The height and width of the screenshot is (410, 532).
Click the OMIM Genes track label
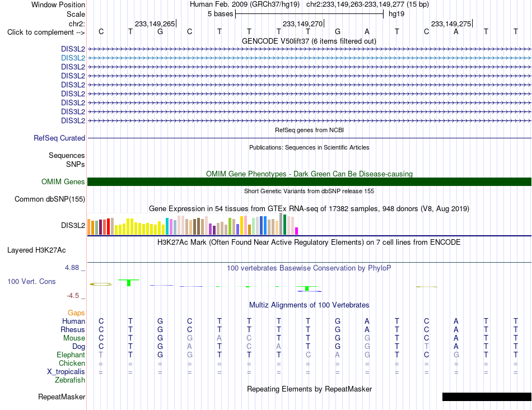(x=63, y=181)
